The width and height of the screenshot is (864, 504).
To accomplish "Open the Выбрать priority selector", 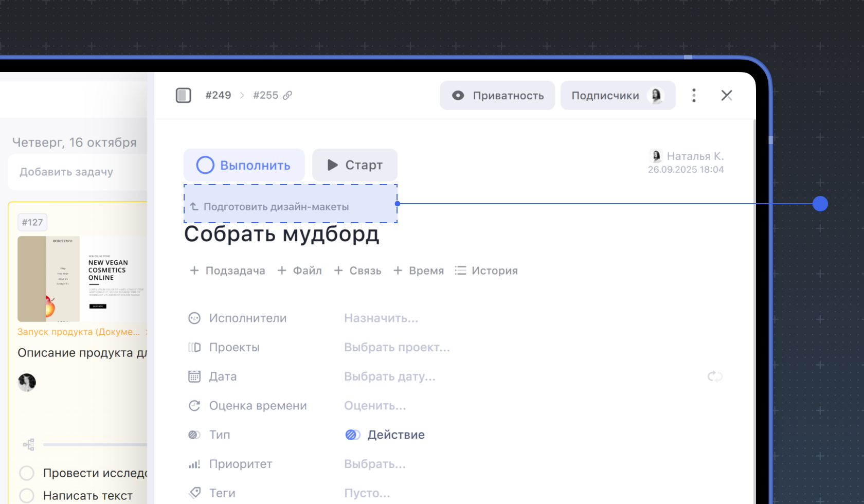I will click(x=374, y=464).
